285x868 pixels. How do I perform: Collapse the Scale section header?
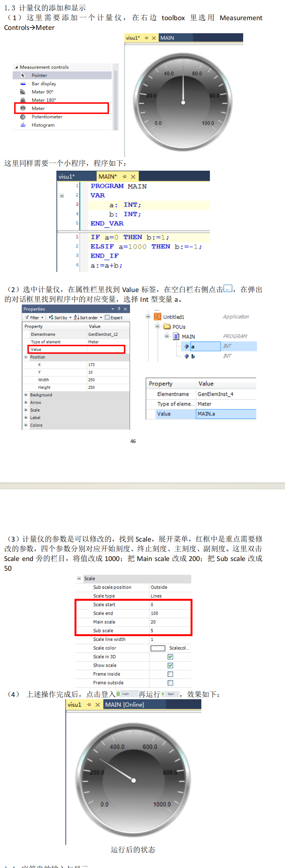pos(79,578)
